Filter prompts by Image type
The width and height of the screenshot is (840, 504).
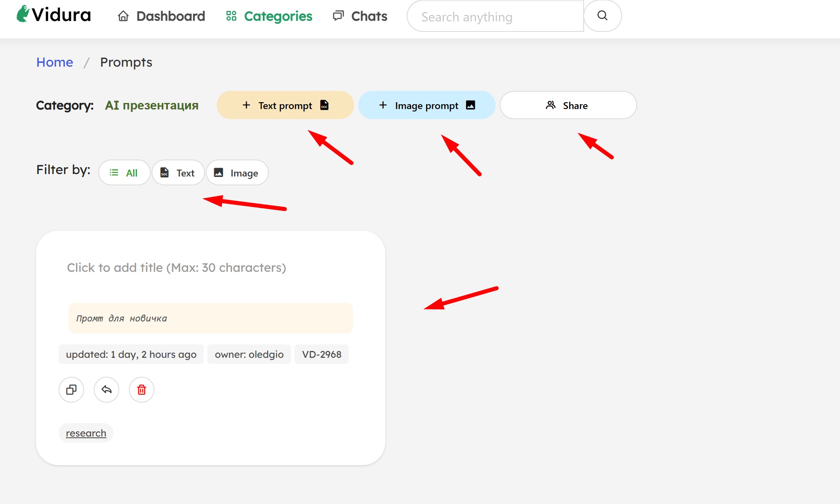tap(237, 173)
